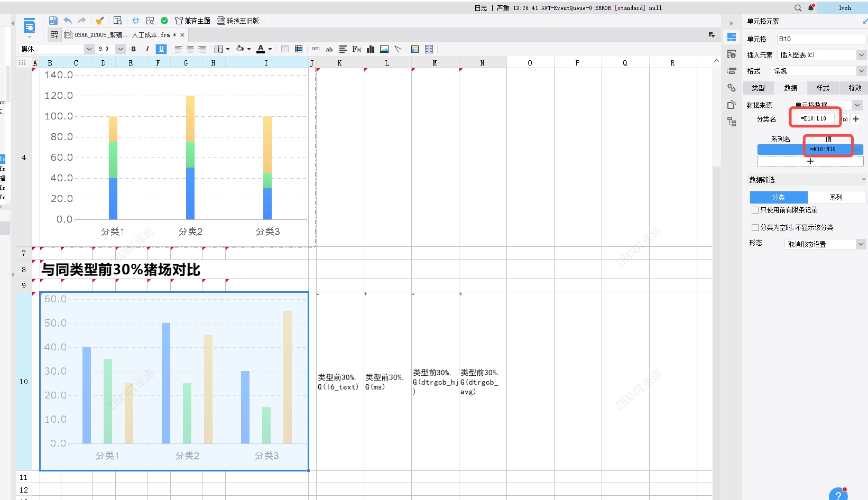Center align the cell text
Image resolution: width=868 pixels, height=500 pixels.
click(x=190, y=49)
